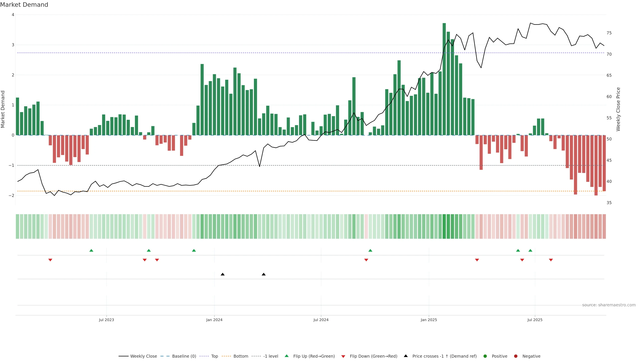Click the red Negative legend dot

click(x=516, y=356)
